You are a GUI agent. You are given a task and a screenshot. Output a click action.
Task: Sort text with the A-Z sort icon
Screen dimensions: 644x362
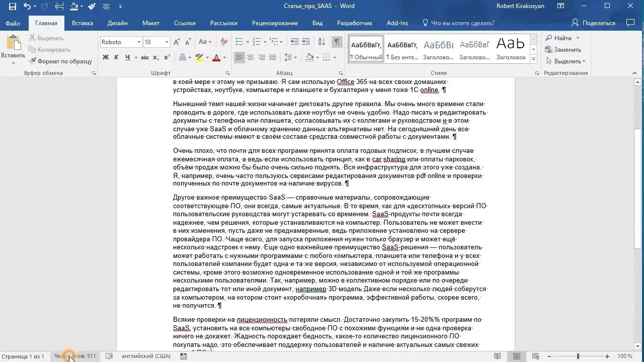pyautogui.click(x=321, y=42)
